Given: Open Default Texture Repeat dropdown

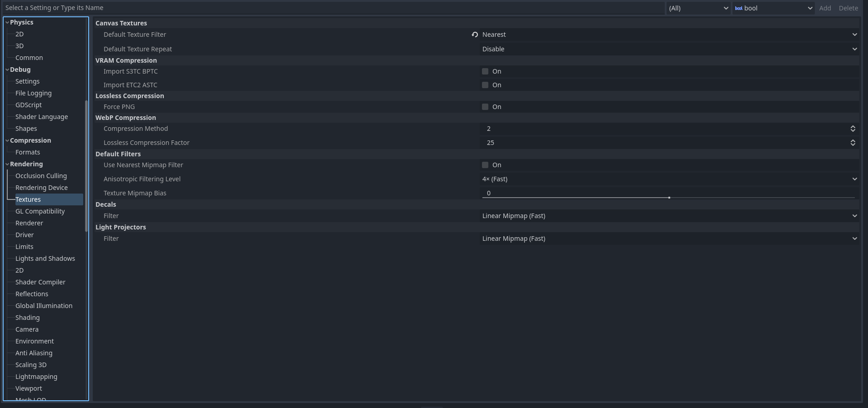Looking at the screenshot, I should click(x=669, y=49).
